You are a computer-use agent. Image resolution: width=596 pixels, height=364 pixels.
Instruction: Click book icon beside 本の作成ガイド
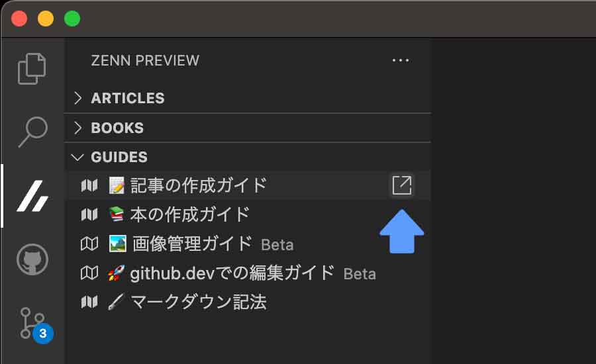pos(89,214)
